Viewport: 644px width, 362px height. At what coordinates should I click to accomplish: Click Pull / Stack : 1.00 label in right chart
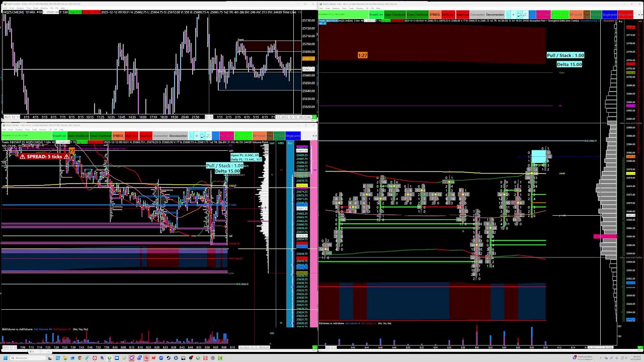(566, 55)
